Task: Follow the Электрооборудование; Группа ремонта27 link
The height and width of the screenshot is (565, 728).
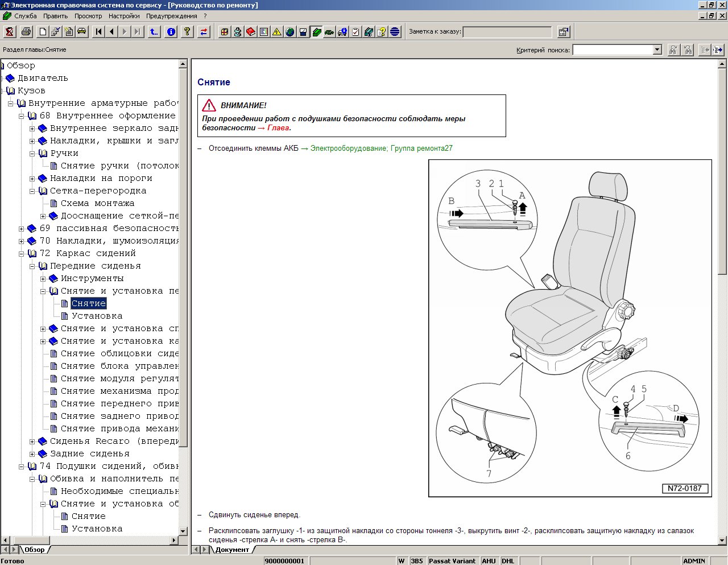Action: pos(381,149)
